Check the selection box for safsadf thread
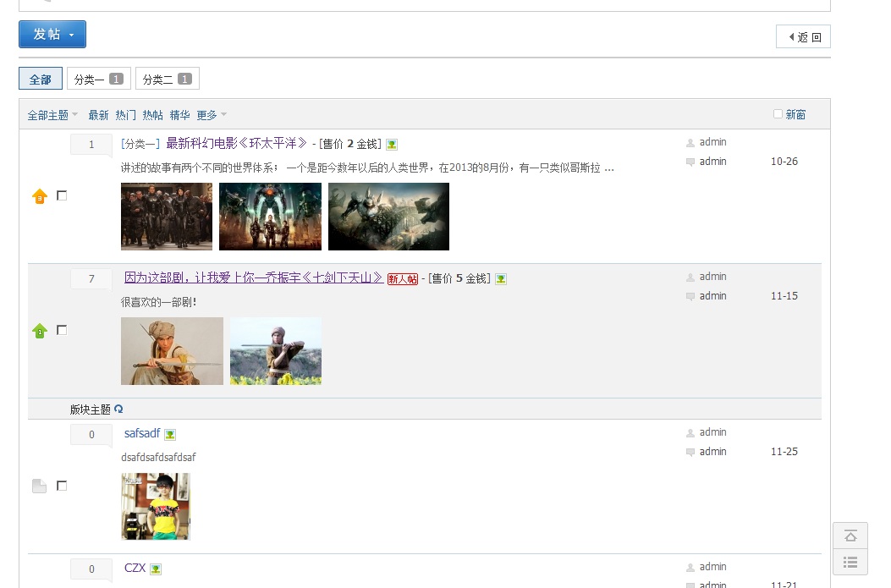 [62, 485]
